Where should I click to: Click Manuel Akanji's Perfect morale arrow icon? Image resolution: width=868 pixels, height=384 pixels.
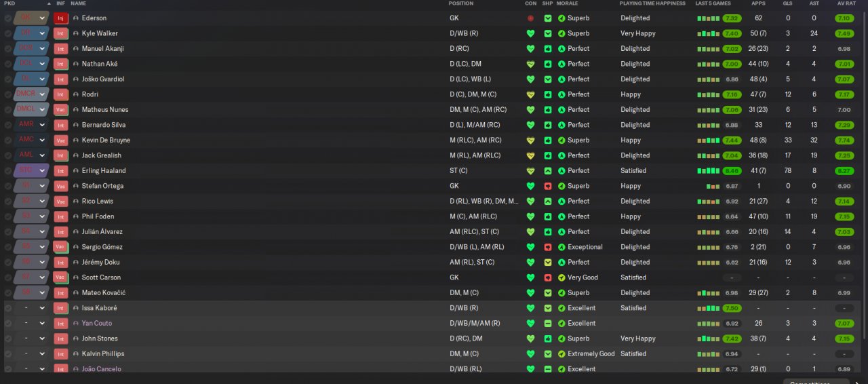(561, 48)
